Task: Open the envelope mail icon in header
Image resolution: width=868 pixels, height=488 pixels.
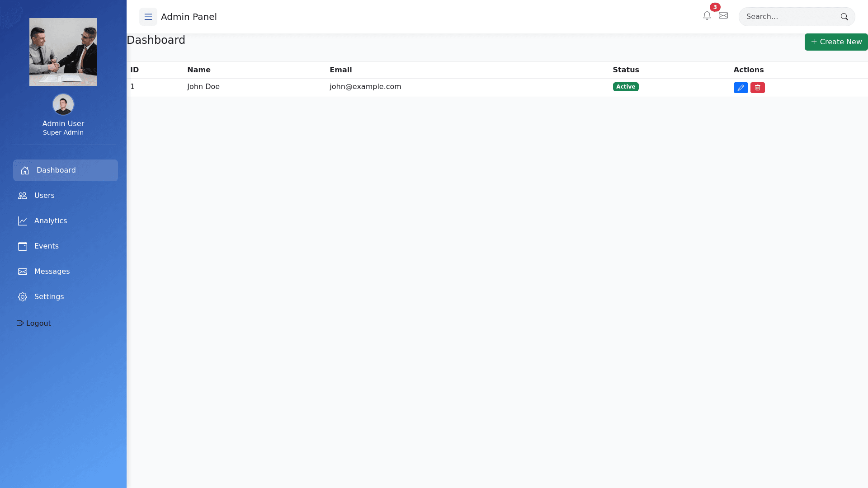Action: (x=723, y=16)
